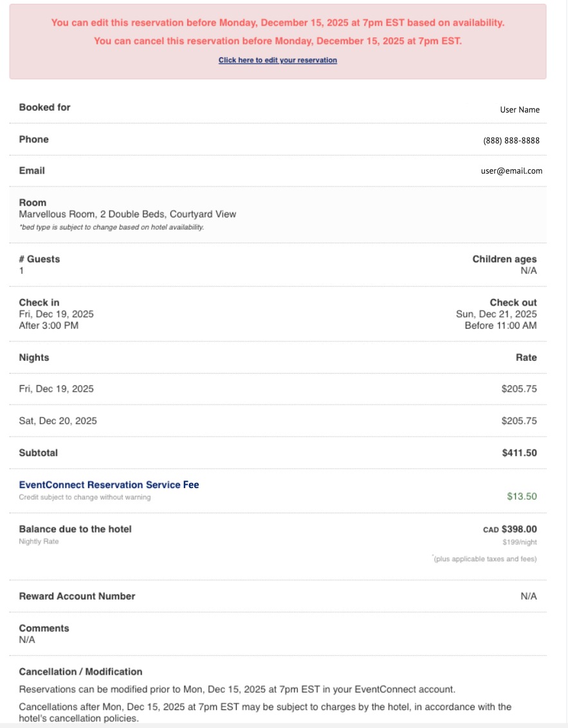Click the (888) 888-8888 phone number

[x=511, y=140]
